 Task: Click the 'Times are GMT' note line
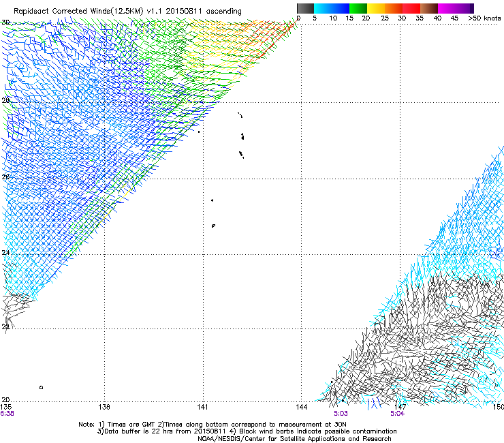212,425
